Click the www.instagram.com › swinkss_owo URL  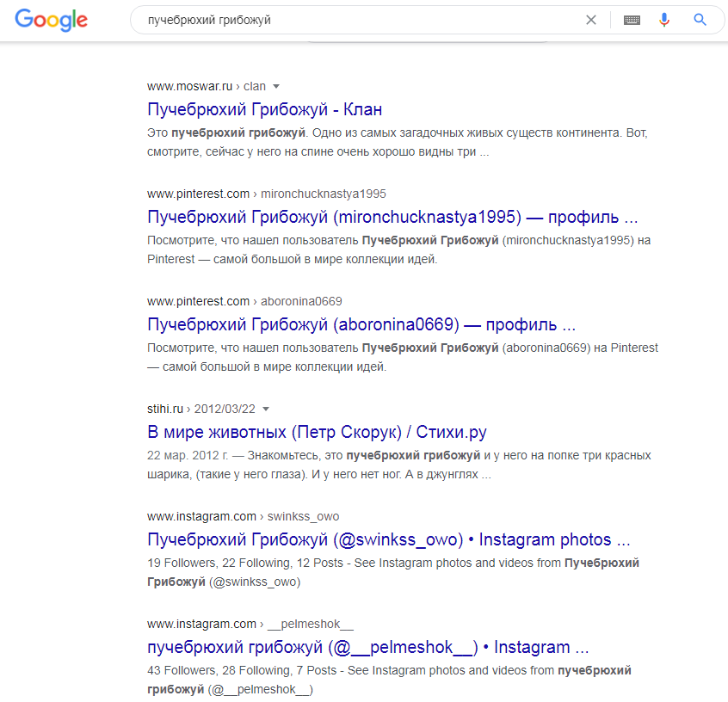[244, 516]
